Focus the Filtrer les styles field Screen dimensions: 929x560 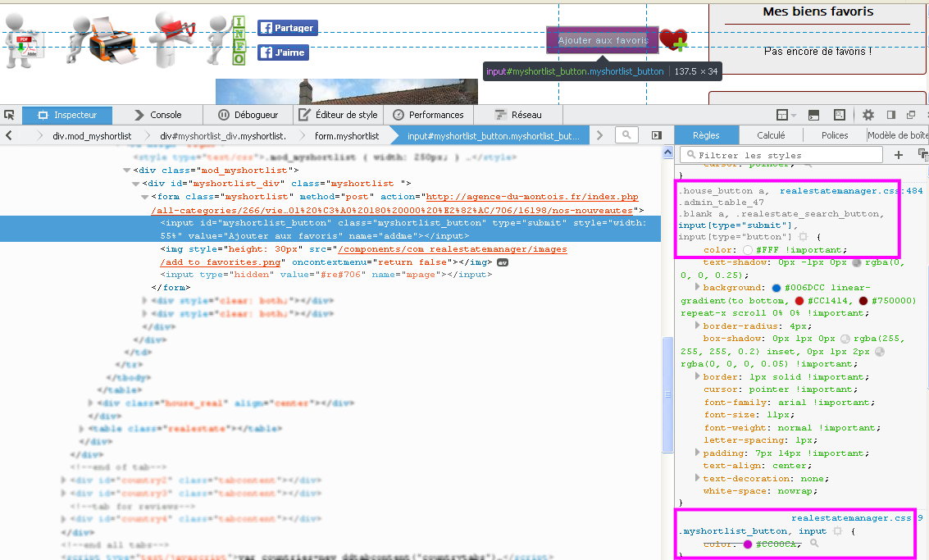point(781,155)
